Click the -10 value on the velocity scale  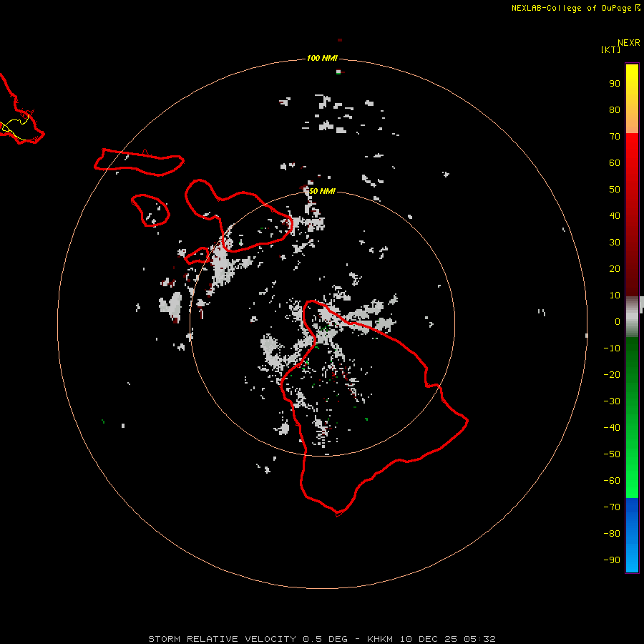[612, 348]
